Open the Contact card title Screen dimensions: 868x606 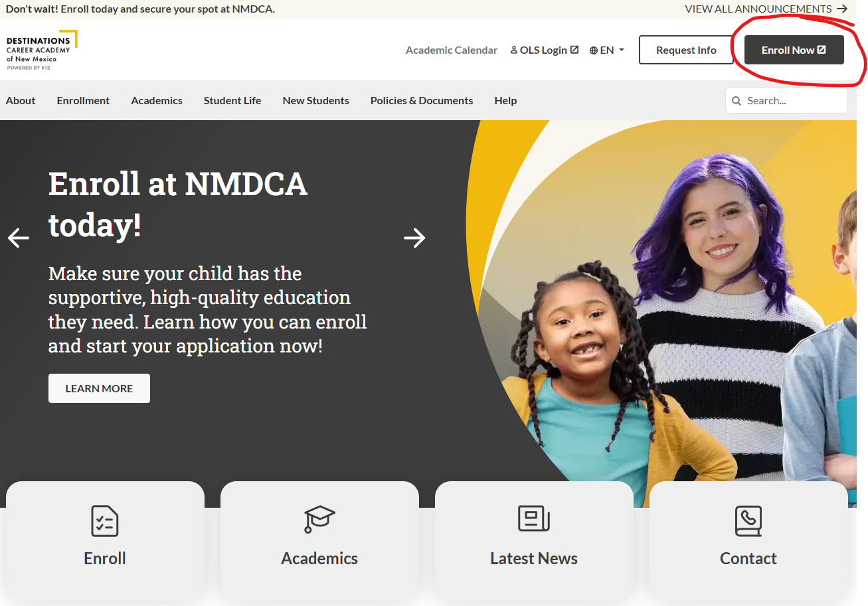pos(748,559)
